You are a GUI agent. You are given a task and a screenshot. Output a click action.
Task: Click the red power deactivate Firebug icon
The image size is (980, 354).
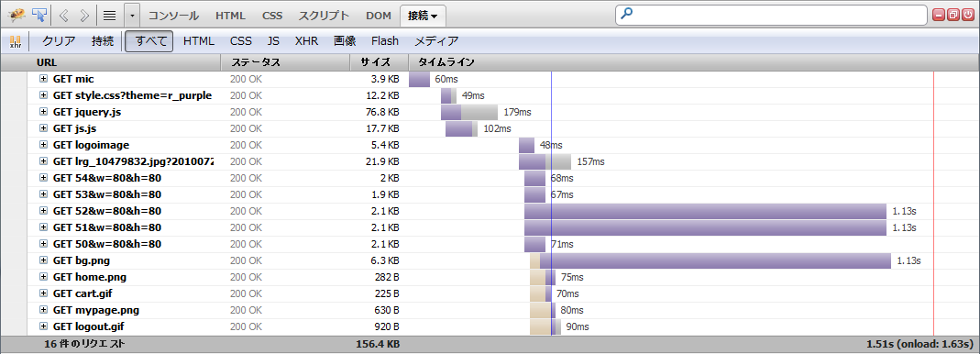coord(968,15)
